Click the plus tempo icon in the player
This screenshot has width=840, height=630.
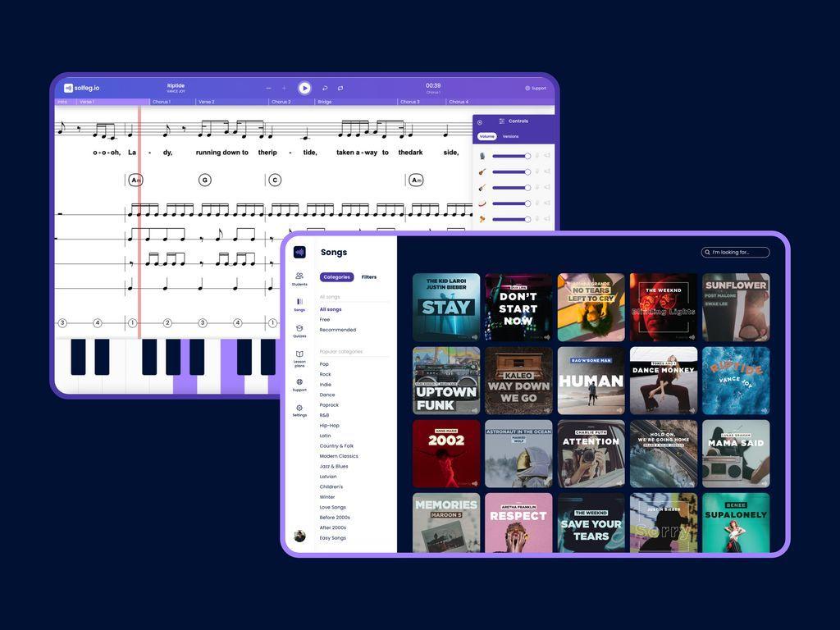pyautogui.click(x=285, y=88)
